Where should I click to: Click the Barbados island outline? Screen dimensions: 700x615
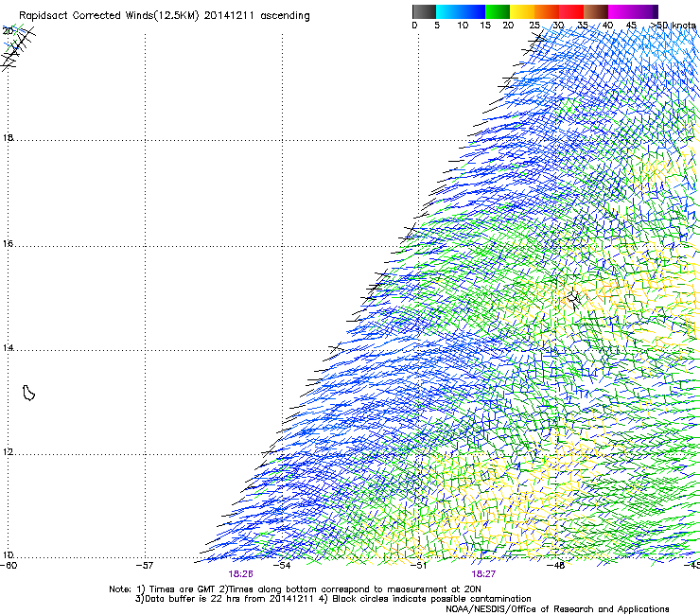click(28, 393)
